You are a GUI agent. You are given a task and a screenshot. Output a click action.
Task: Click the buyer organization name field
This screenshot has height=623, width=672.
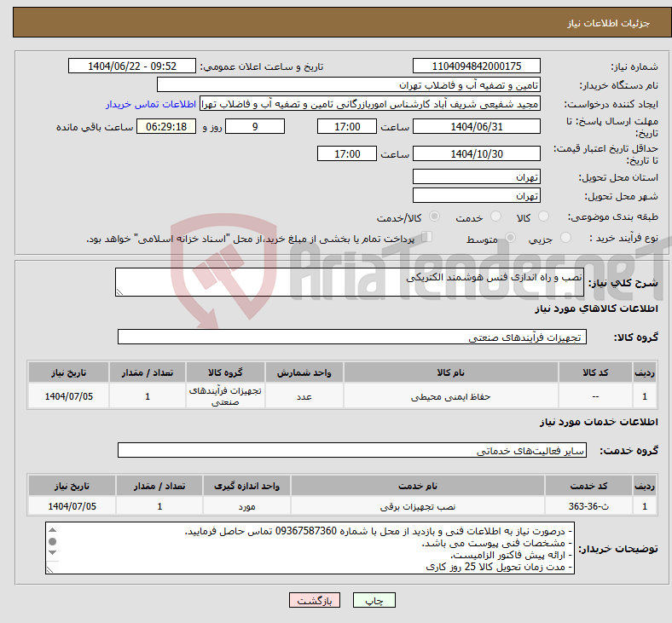[x=349, y=84]
